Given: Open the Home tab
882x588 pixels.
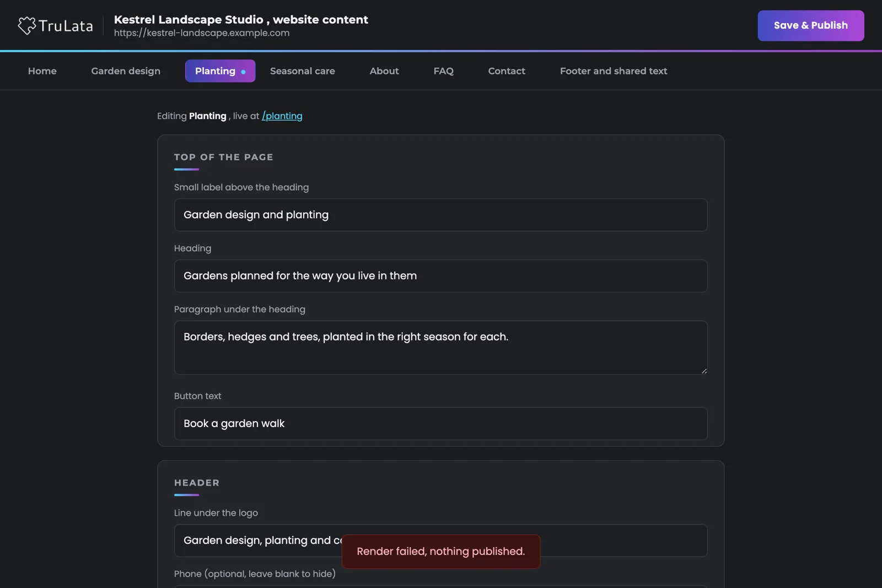Looking at the screenshot, I should 42,71.
